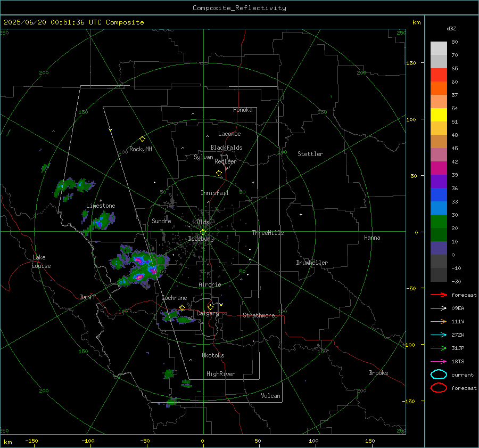The width and height of the screenshot is (479, 448).
Task: Click the radar echo southwest of Calgary
Action: pos(177,316)
